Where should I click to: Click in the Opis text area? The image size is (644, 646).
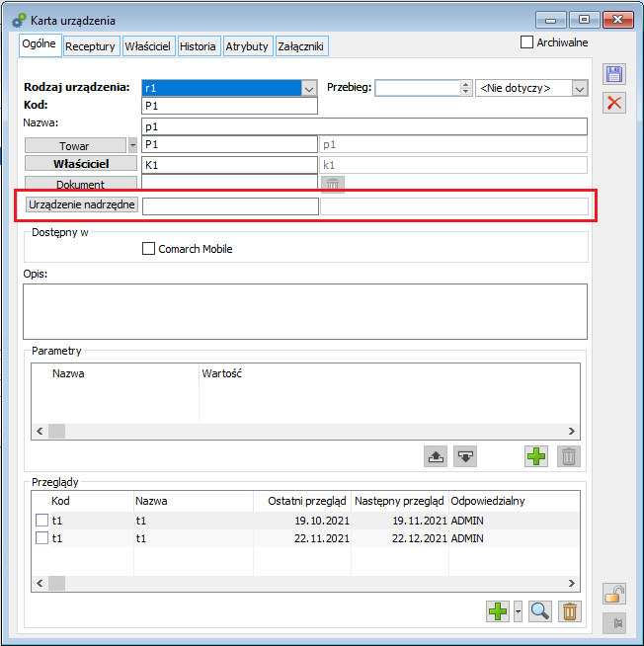(305, 311)
